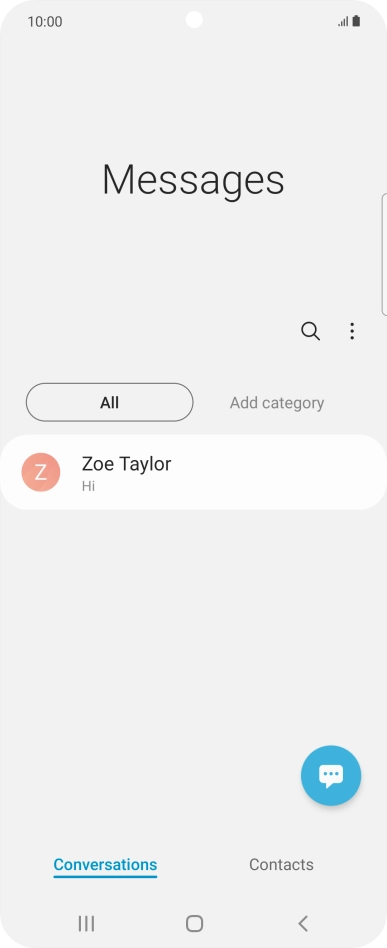
Task: Tap the Zoe Taylor contact name
Action: 126,464
